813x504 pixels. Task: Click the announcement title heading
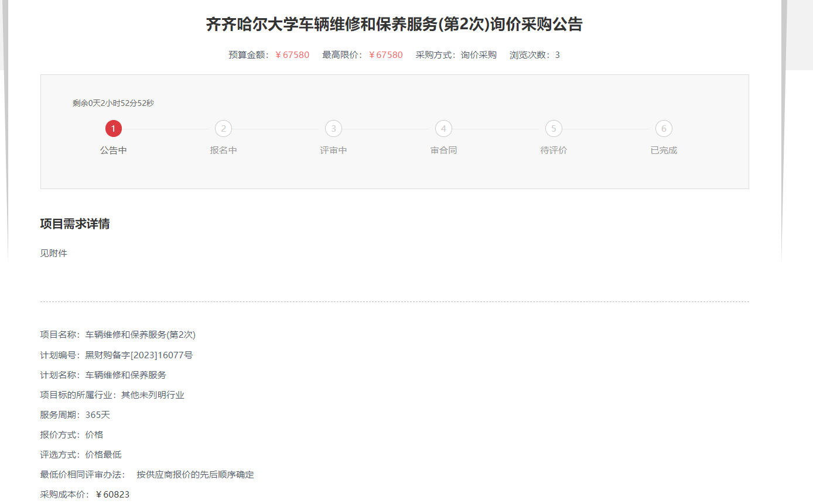tap(394, 25)
